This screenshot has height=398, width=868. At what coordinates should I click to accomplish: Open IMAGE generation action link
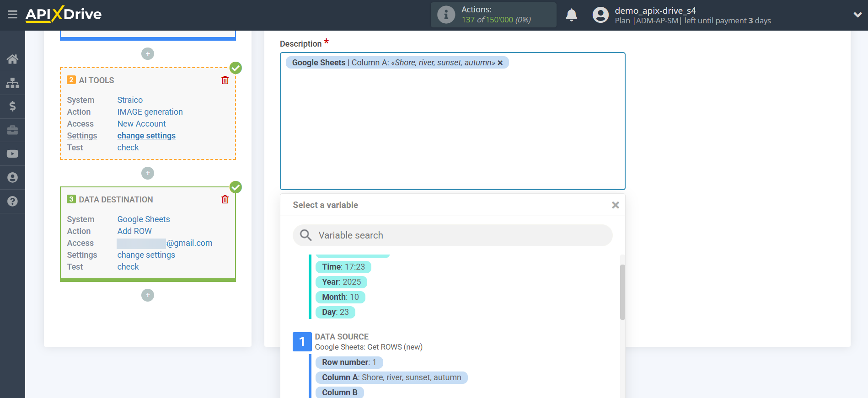click(150, 112)
